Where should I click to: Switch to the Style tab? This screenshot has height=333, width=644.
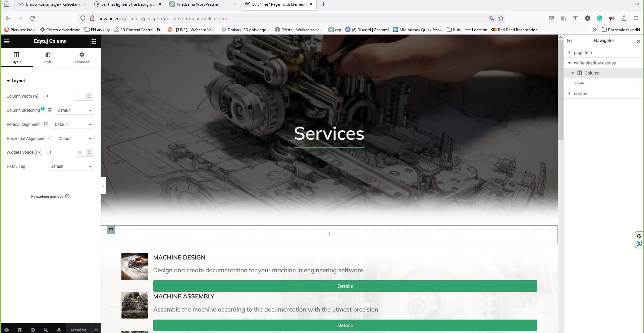(48, 58)
